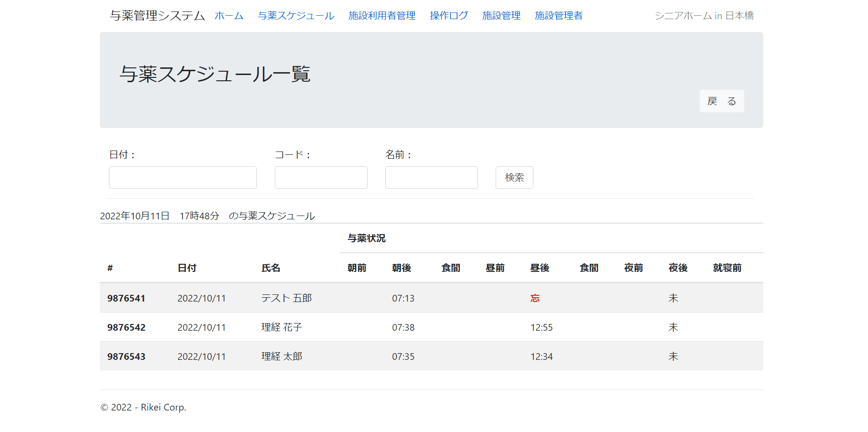Select the 操作ログ navigation item
868x432 pixels.
coord(449,16)
